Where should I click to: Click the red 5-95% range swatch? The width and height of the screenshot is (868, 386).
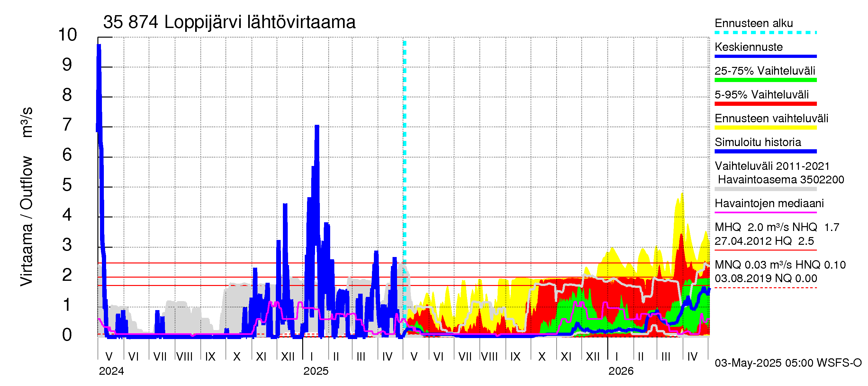[765, 104]
